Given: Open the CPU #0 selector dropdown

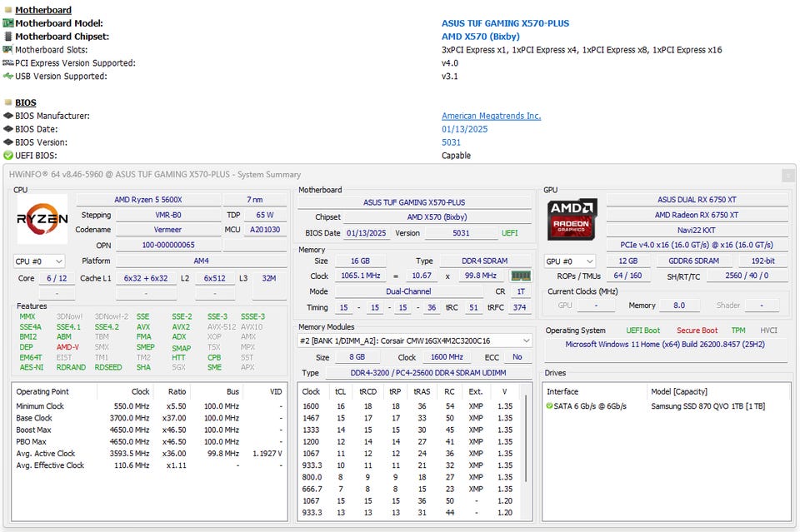Looking at the screenshot, I should click(39, 261).
